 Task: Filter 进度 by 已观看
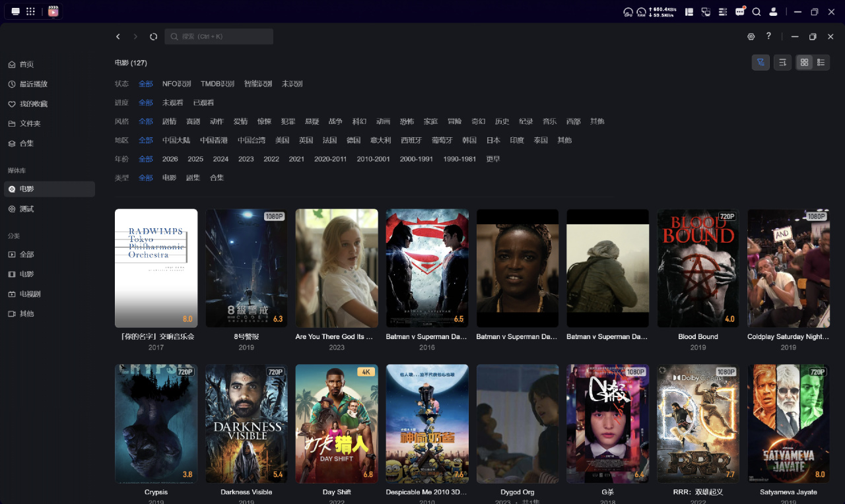pos(204,103)
